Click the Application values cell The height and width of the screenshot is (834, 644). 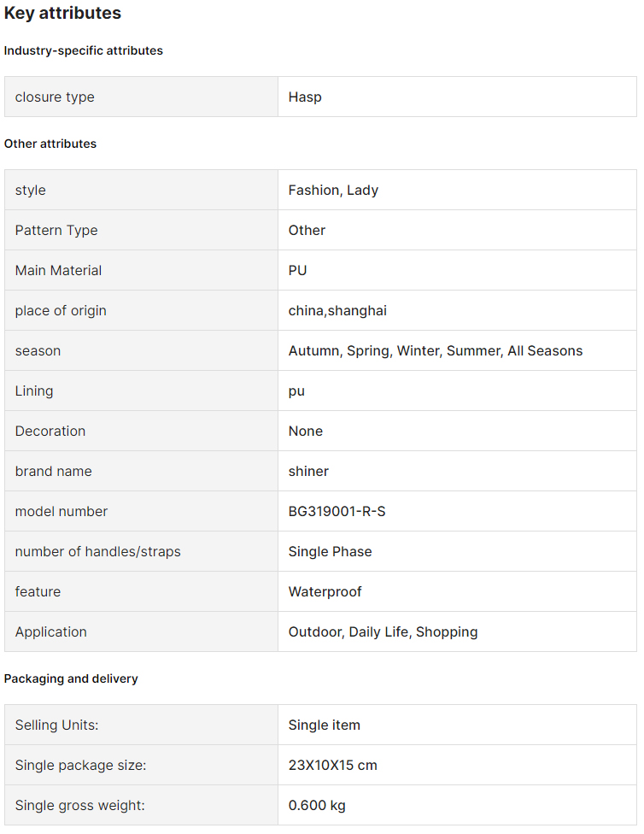pyautogui.click(x=457, y=631)
